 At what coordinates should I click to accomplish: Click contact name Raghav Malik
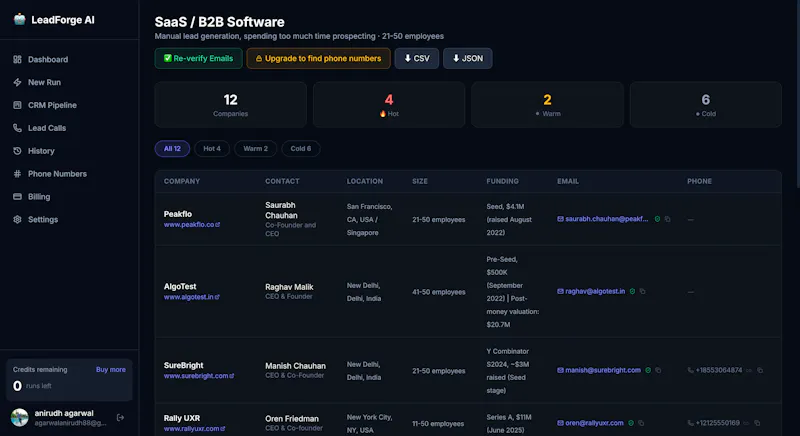(289, 287)
